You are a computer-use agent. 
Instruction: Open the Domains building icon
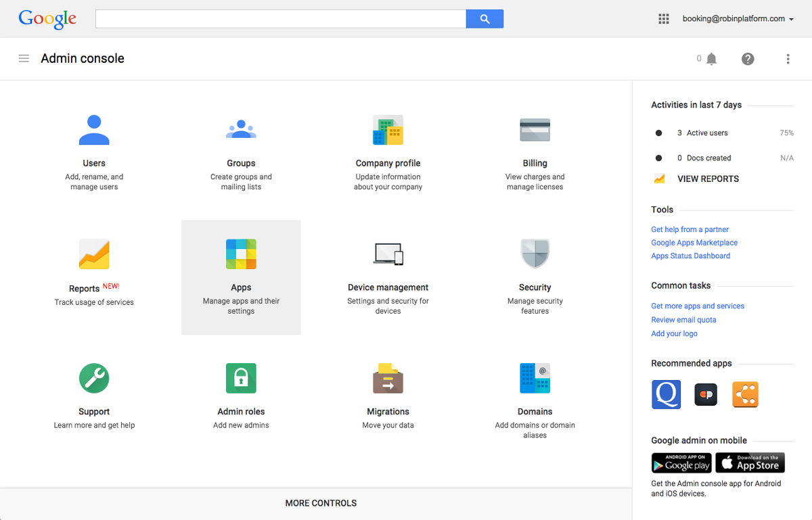click(535, 378)
